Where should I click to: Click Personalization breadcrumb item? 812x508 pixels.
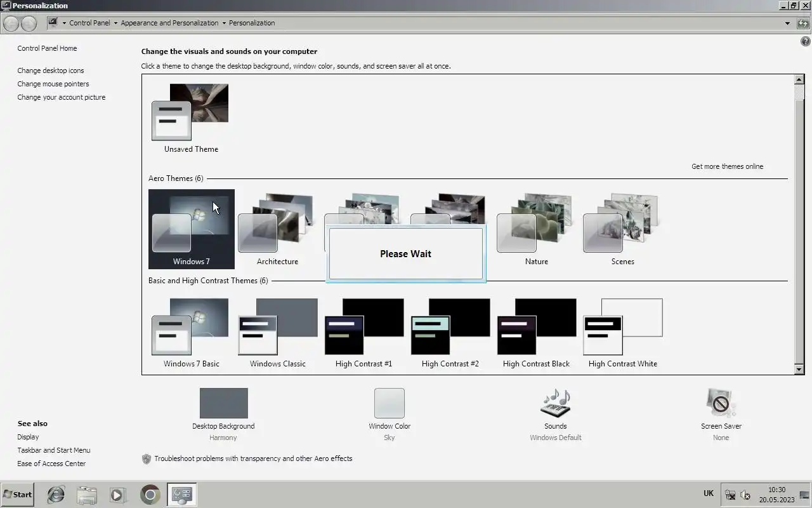click(252, 23)
